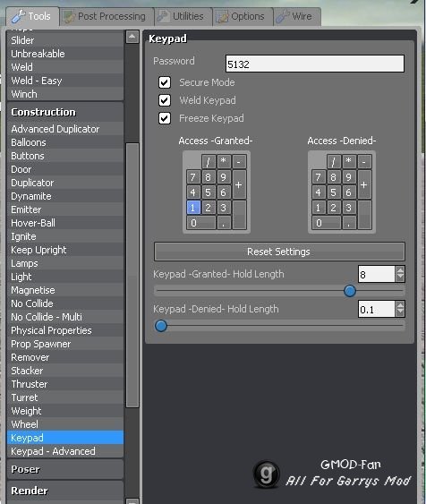Screen dimensions: 426x504
Task: Increase Keypad Granted Hold Length with up arrow
Action: (x=400, y=270)
